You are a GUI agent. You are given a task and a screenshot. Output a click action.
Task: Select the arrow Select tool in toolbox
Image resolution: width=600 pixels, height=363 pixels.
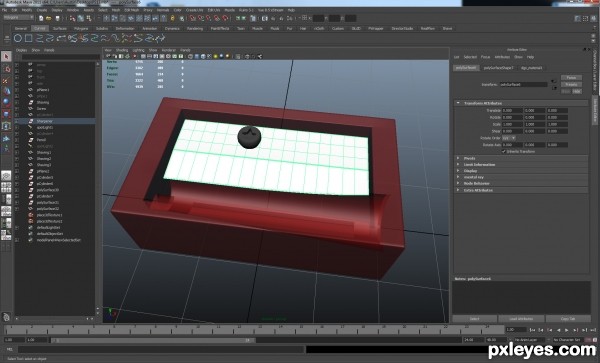[x=6, y=57]
